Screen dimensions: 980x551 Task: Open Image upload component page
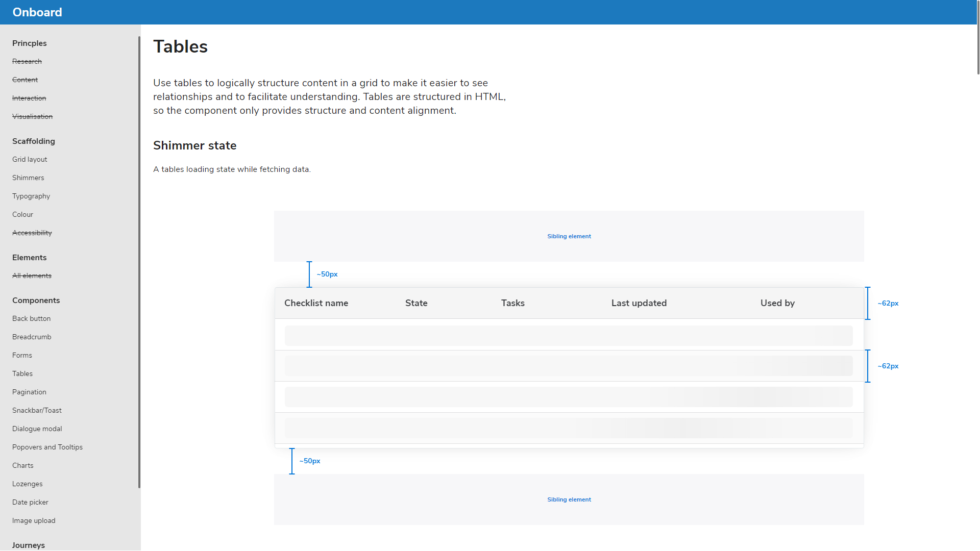[x=34, y=520]
